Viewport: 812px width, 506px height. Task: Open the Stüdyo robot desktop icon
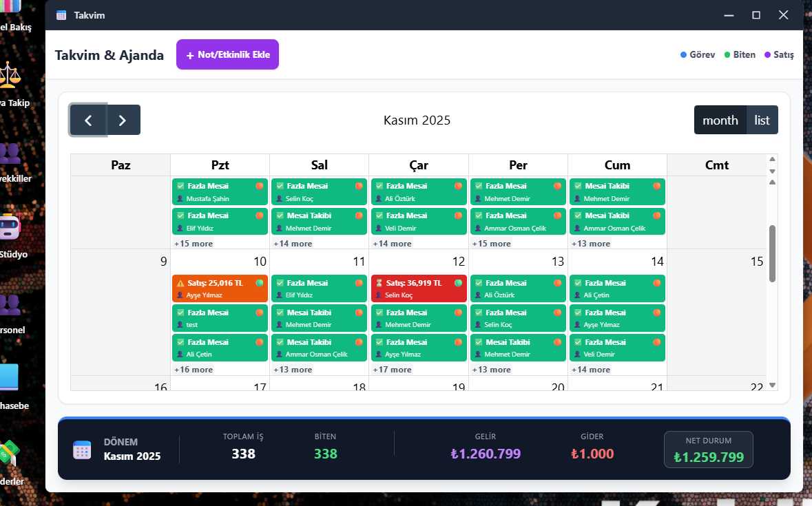coord(10,226)
